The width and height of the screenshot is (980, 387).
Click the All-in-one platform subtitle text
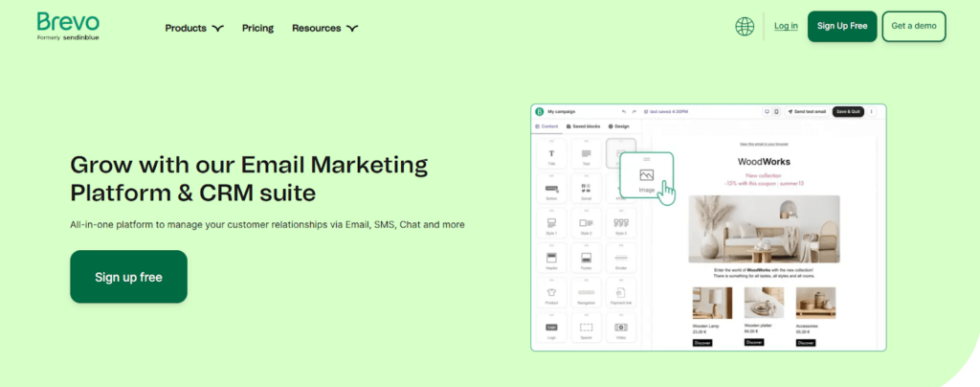pos(267,224)
